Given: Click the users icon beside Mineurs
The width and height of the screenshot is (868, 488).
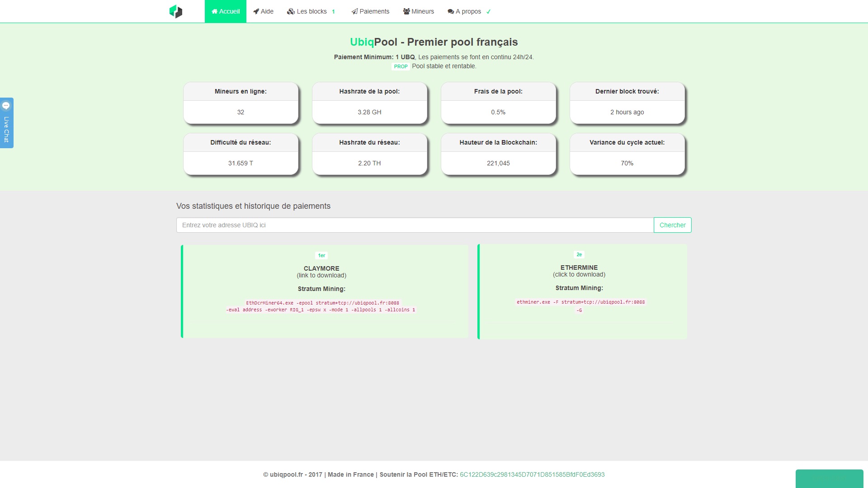Looking at the screenshot, I should tap(406, 11).
